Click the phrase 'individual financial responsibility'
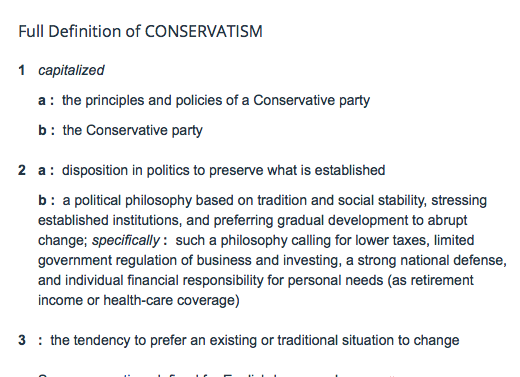 point(164,280)
